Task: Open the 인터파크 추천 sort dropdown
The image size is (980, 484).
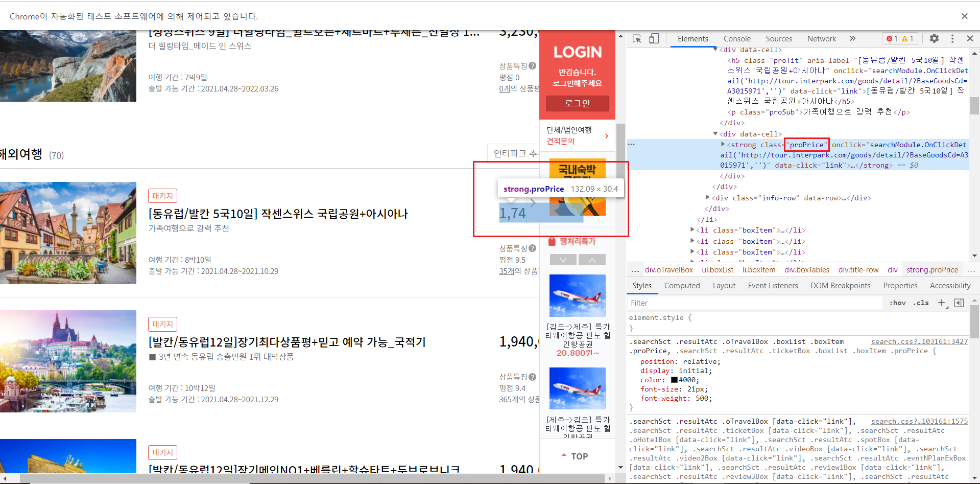Action: tap(514, 153)
